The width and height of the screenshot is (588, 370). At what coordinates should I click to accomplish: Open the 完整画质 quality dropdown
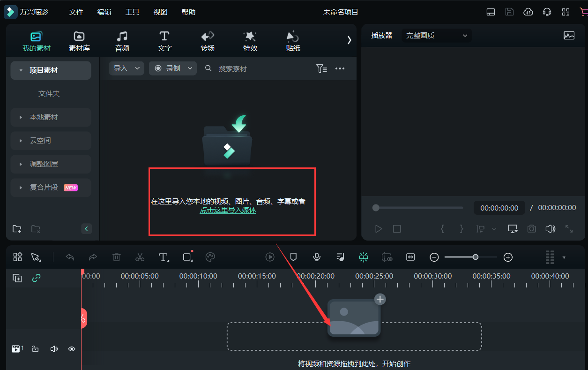[436, 36]
